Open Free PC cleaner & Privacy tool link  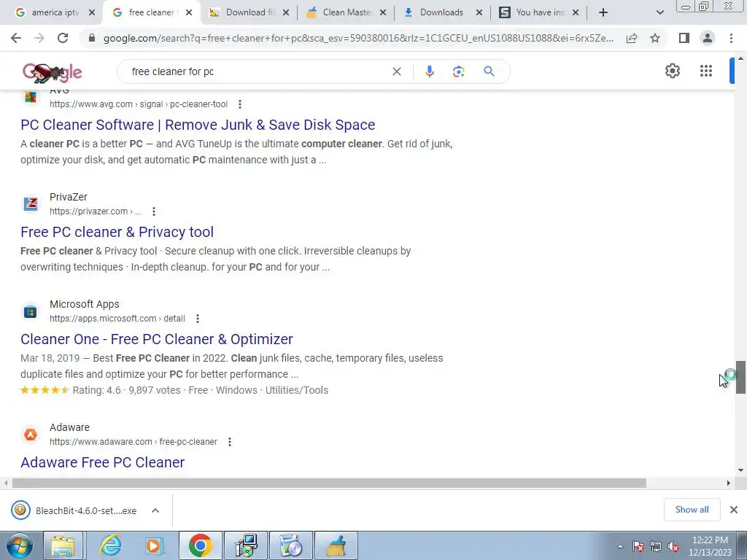[x=117, y=232]
